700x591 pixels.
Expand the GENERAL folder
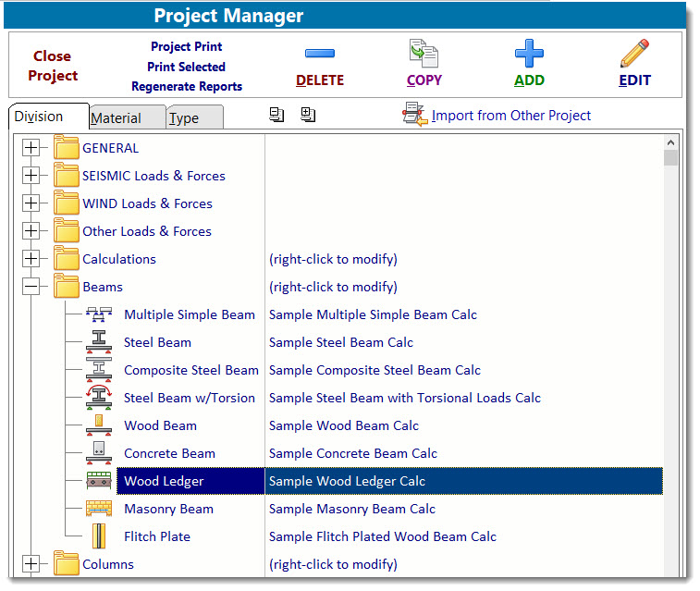[31, 148]
